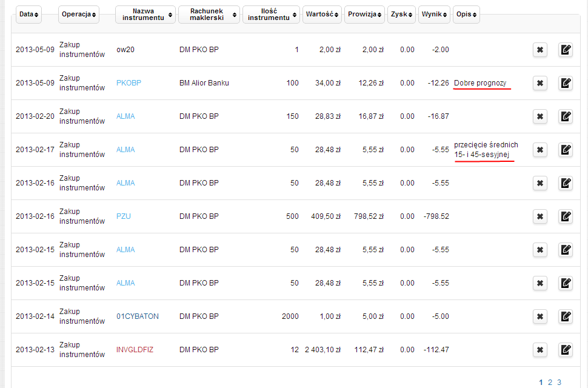Screen dimensions: 588x388
Task: Edit the ALMA 2013-02-20 transaction
Action: coord(565,116)
